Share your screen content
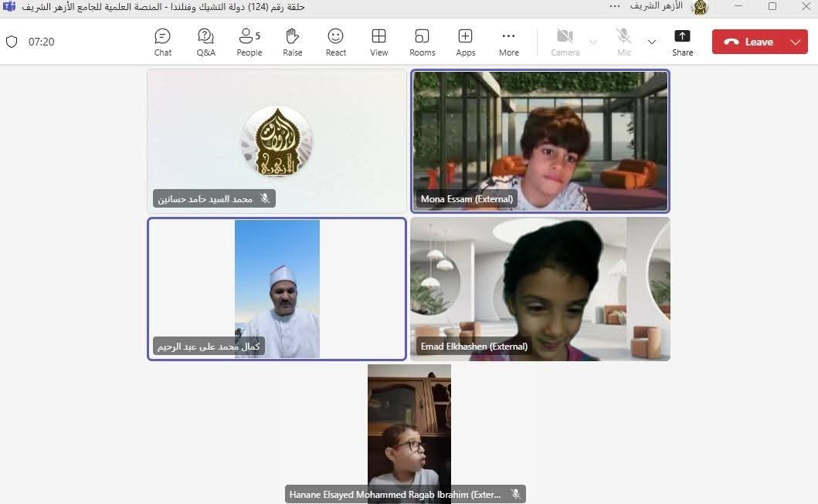The height and width of the screenshot is (504, 818). coord(682,42)
